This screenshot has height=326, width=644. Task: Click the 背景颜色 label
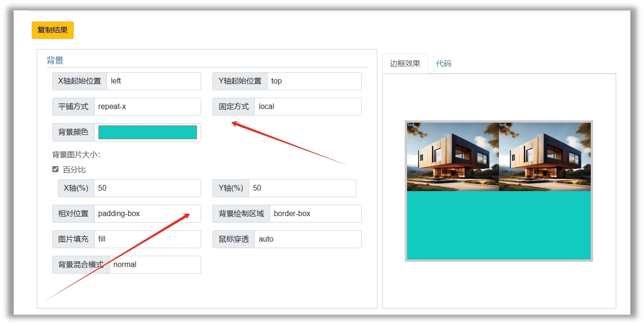(73, 132)
